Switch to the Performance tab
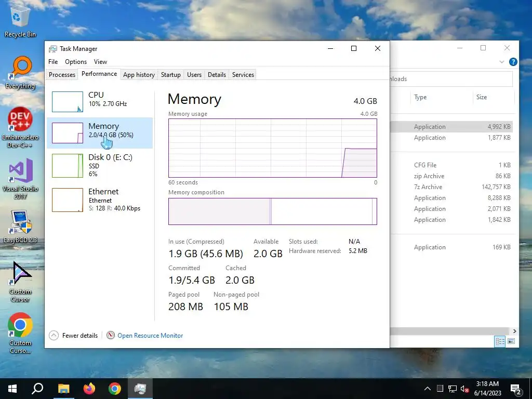 (99, 74)
